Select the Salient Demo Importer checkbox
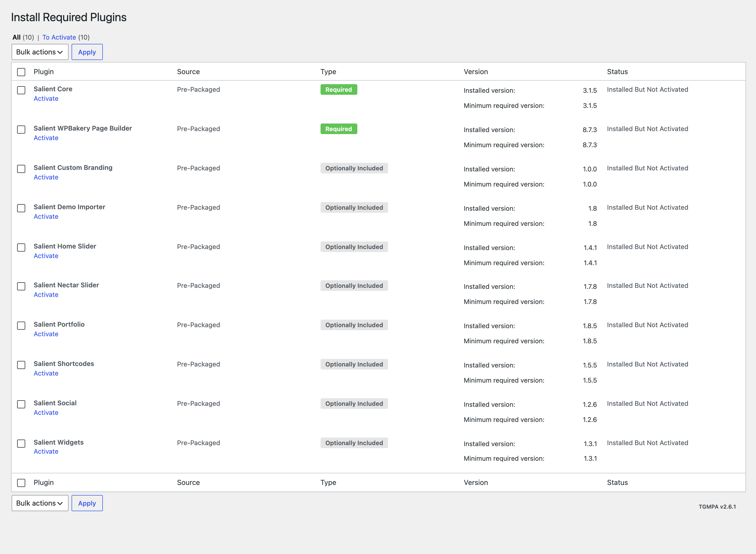The image size is (756, 554). pos(21,208)
